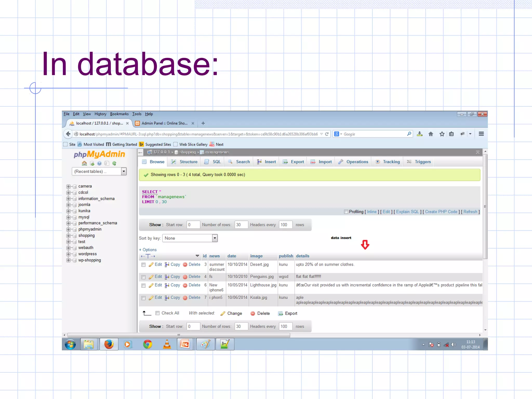Close the Admin Panel browser tab
Screen dimensions: 532x399
[x=193, y=123]
